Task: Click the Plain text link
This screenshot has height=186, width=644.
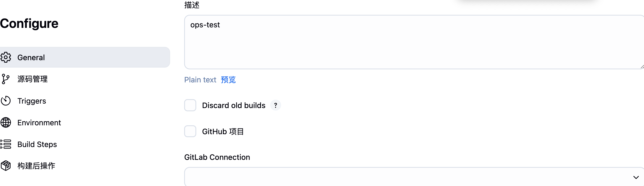Action: (200, 80)
